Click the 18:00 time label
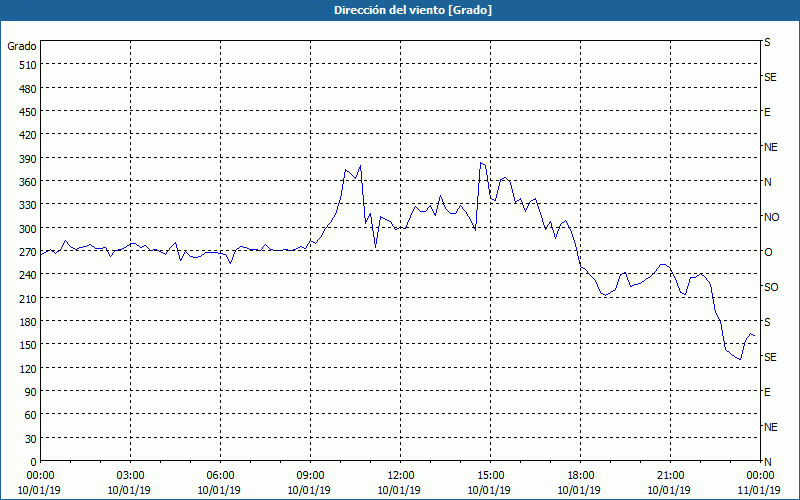 point(580,476)
